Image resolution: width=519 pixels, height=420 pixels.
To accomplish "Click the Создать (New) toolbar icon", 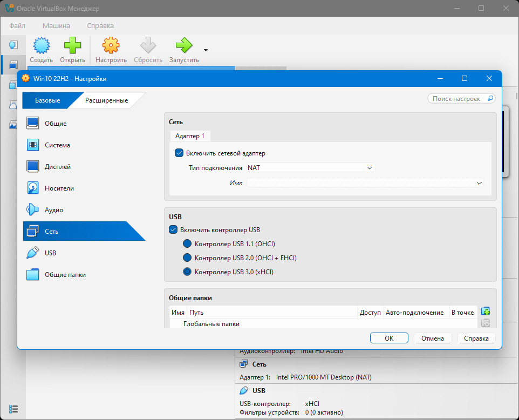I will [42, 45].
